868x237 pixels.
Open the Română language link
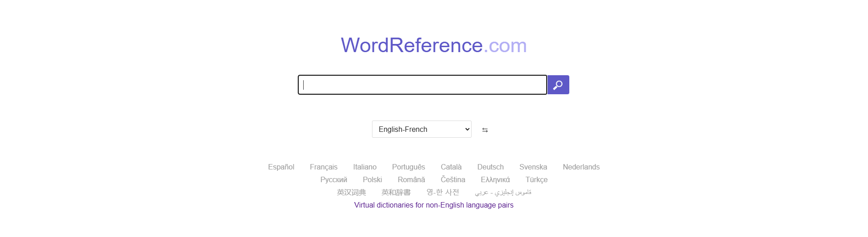point(411,180)
